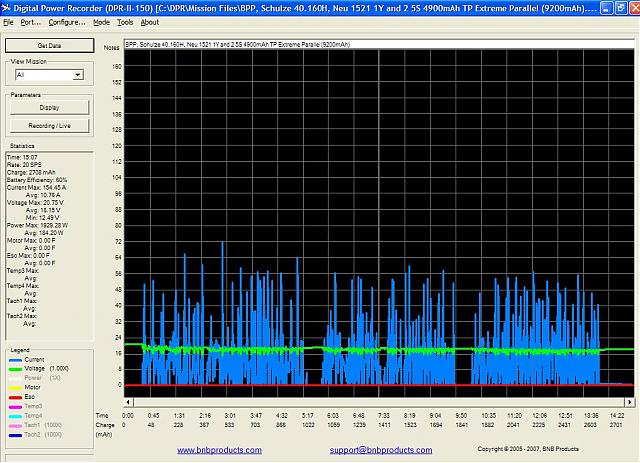Click the green Voltage legend swatch
Image resolution: width=640 pixels, height=463 pixels.
click(x=14, y=369)
